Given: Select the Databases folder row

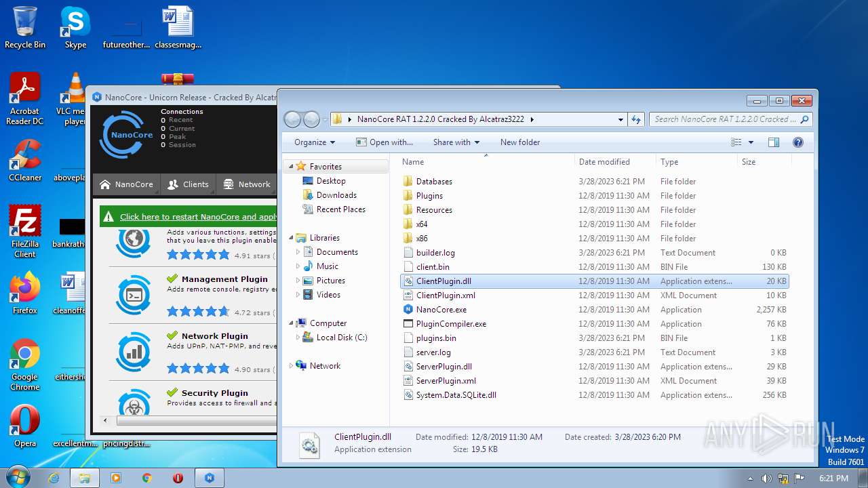Looking at the screenshot, I should click(x=595, y=182).
